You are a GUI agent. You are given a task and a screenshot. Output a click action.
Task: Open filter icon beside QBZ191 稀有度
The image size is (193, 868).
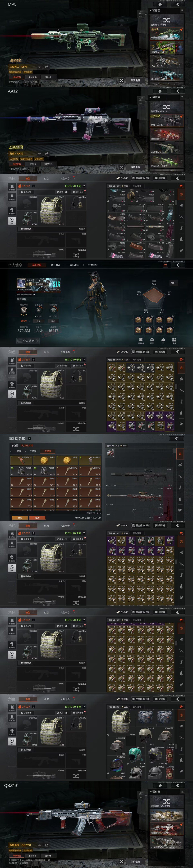182,791
